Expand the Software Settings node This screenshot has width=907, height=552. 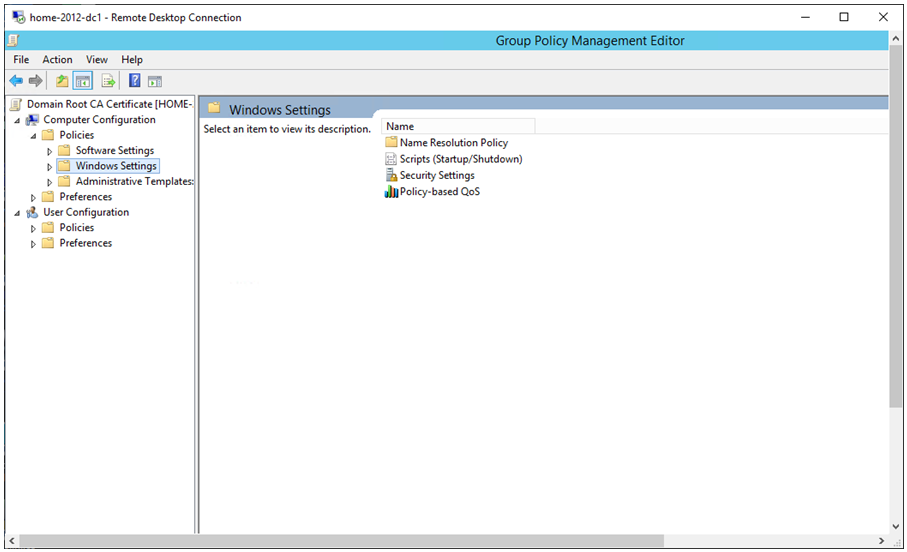pos(49,151)
